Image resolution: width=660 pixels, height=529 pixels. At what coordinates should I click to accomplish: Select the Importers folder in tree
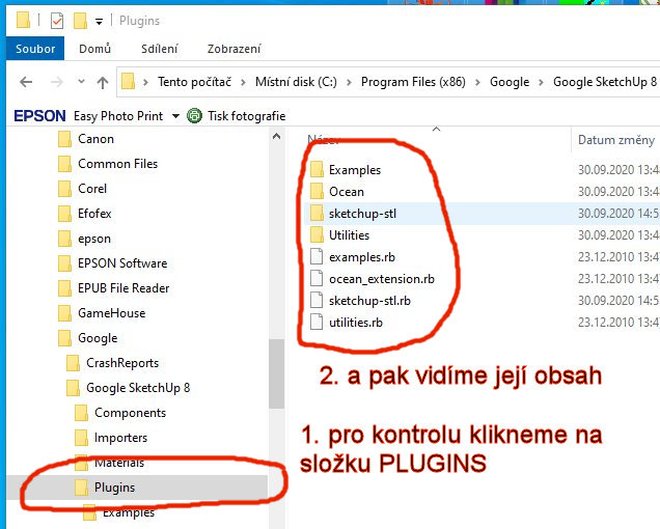(x=121, y=438)
